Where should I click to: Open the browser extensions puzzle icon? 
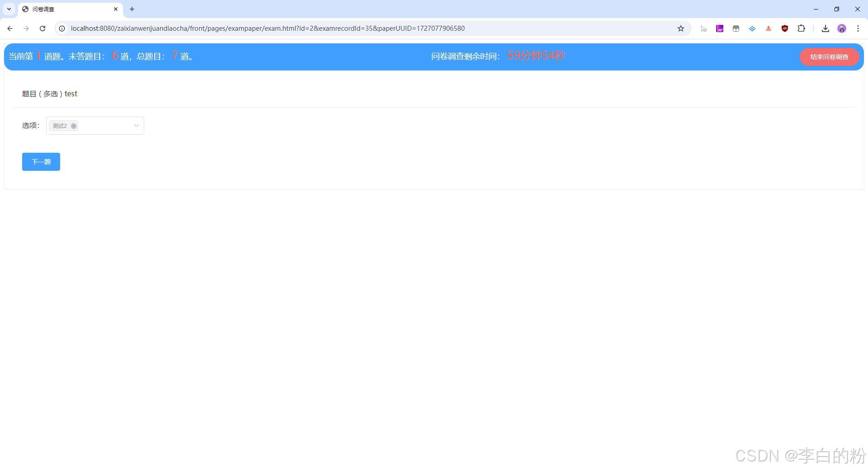tap(801, 28)
